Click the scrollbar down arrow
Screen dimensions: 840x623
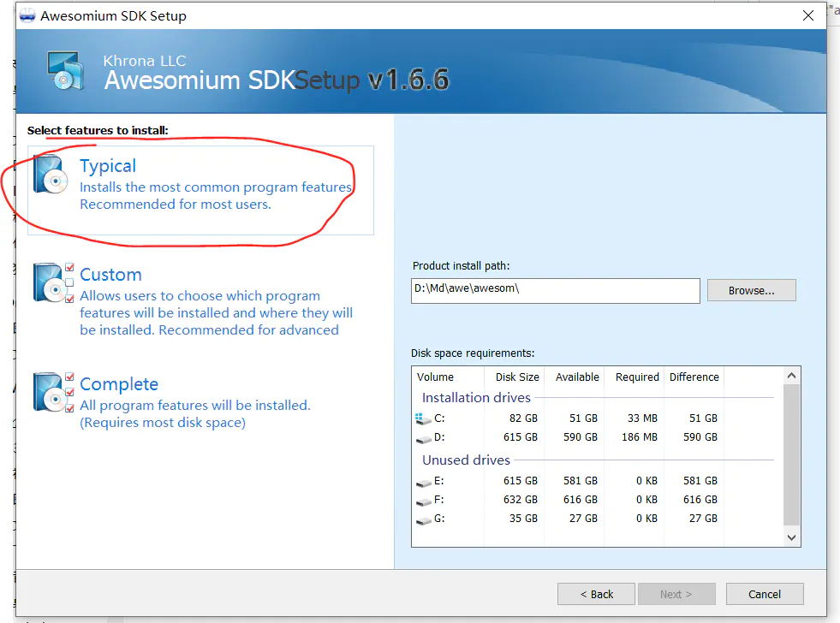790,538
